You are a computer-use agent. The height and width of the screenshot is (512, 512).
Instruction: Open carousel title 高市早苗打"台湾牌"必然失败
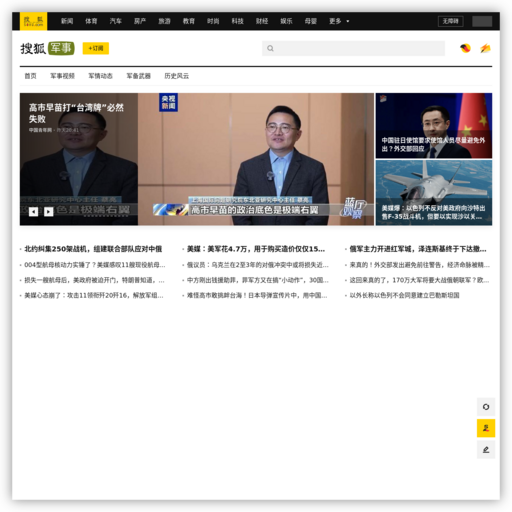click(76, 113)
